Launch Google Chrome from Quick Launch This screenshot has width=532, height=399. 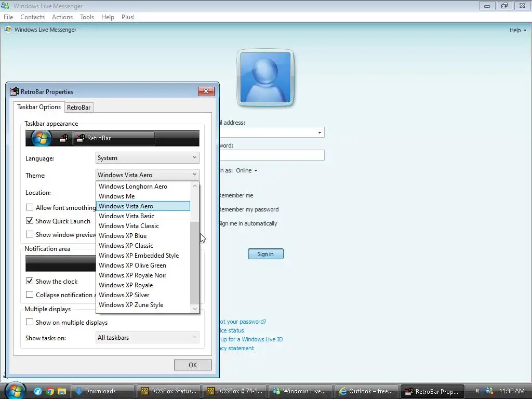tap(50, 391)
